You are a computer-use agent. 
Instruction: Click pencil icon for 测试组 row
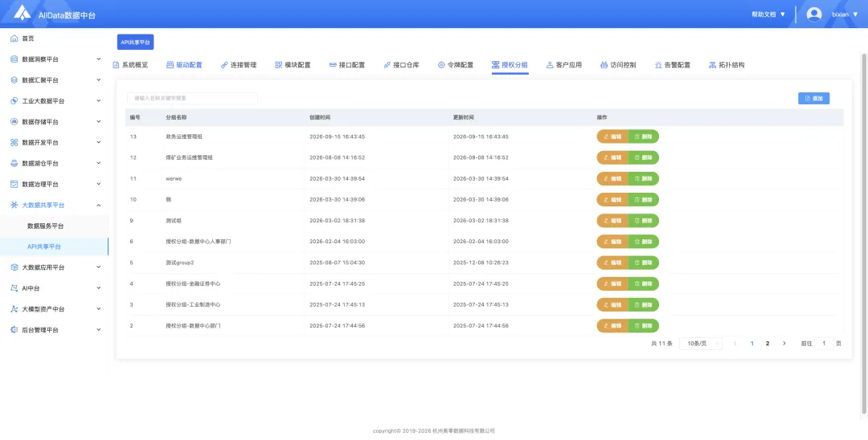[x=606, y=221]
